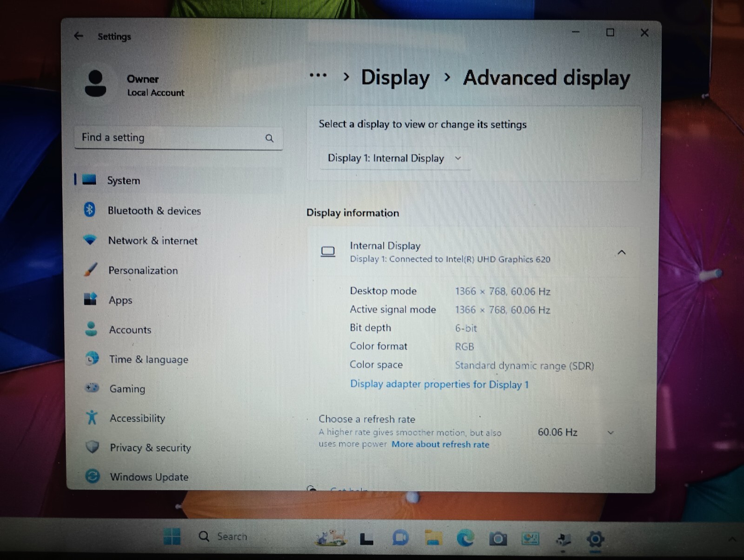Click the Network wifi icon in the sidebar
744x560 pixels.
(x=90, y=240)
